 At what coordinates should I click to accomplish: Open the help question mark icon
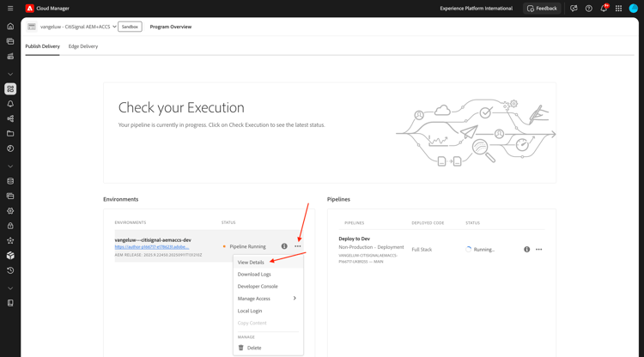589,9
